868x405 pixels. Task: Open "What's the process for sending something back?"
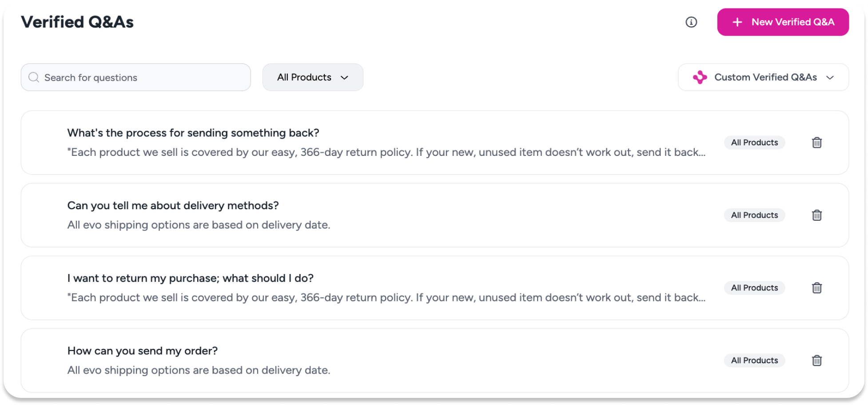point(193,133)
